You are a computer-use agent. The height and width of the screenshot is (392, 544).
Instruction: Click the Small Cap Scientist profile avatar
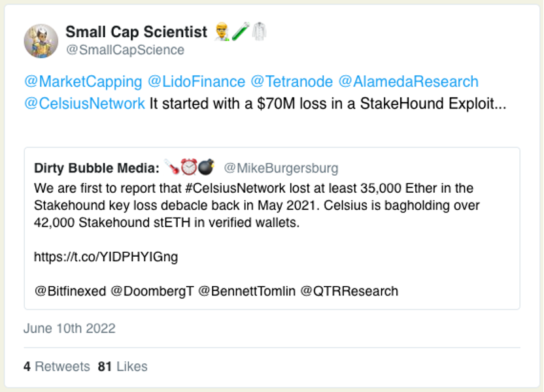41,41
